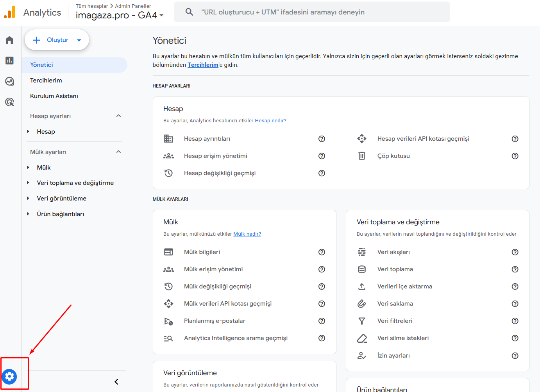Open the Advertising icon in left rail
This screenshot has height=392, width=540.
(10, 102)
